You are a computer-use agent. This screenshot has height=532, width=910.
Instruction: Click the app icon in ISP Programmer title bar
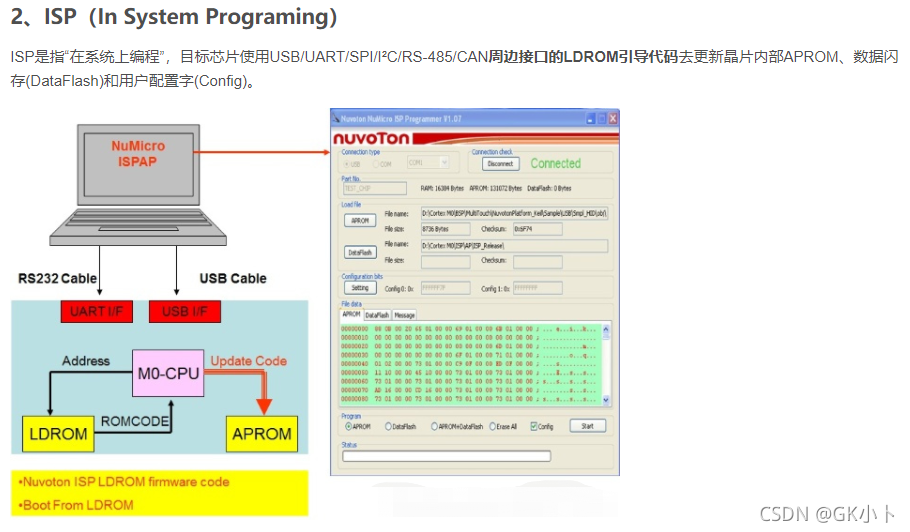tap(336, 118)
